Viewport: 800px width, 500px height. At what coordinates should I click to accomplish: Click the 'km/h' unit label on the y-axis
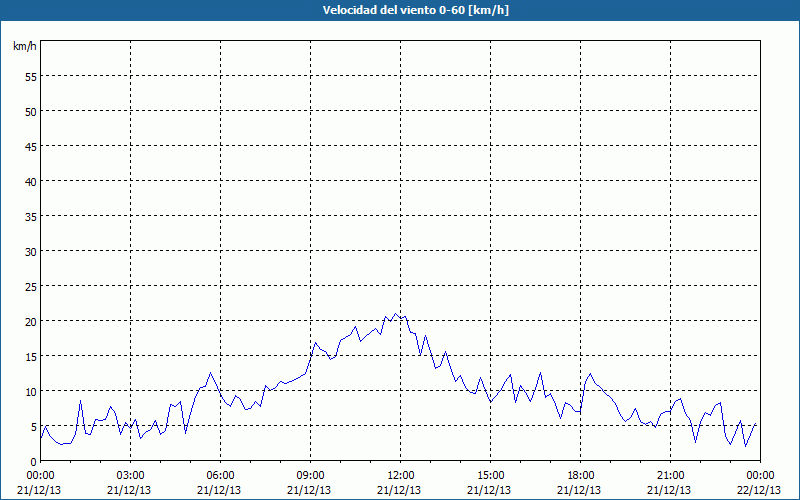pyautogui.click(x=24, y=46)
